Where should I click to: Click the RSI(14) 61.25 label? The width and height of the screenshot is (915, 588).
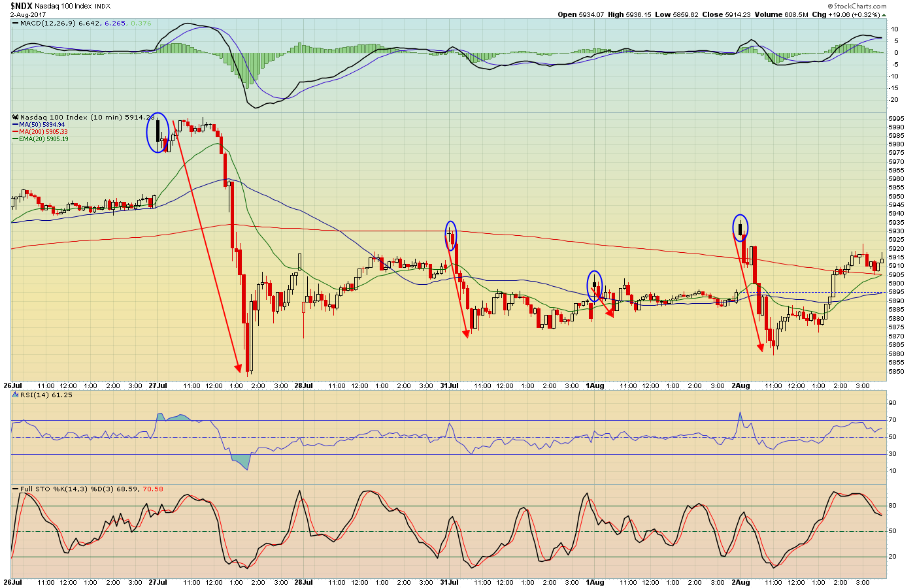click(x=46, y=395)
